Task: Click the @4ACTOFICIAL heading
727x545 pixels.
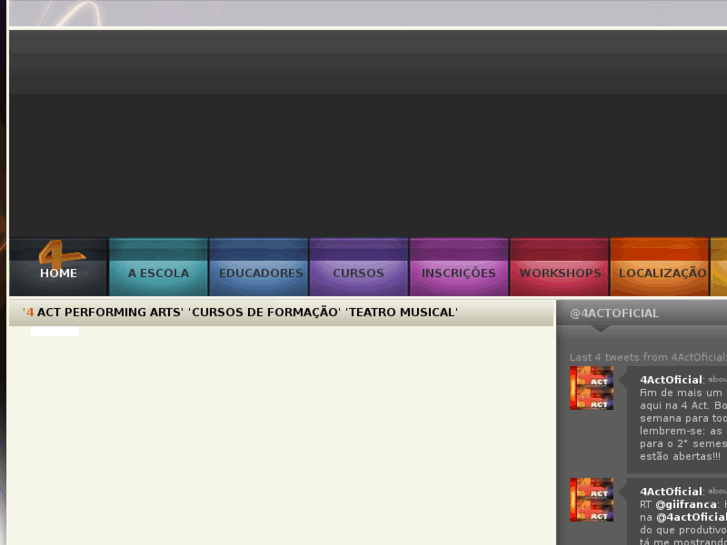Action: [614, 313]
